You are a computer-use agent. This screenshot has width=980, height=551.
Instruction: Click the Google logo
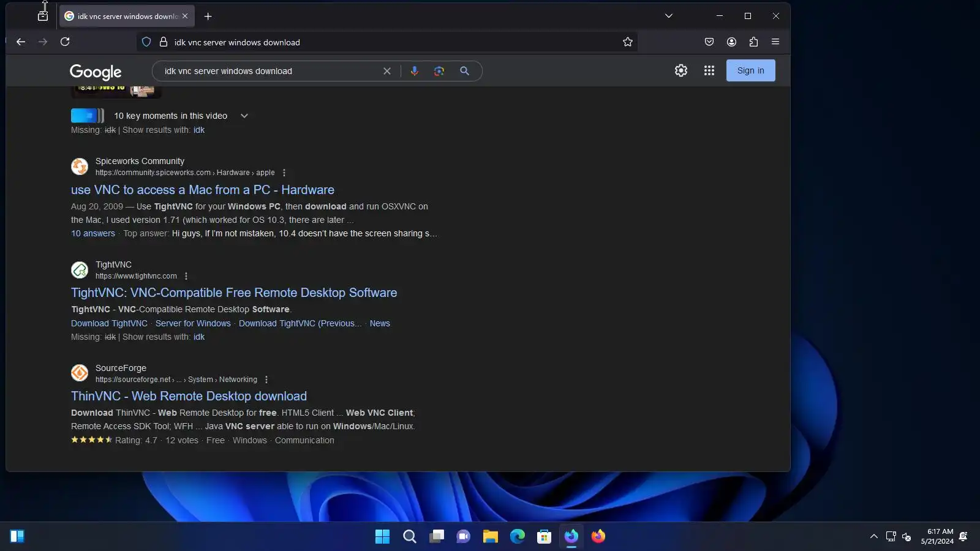pos(96,72)
